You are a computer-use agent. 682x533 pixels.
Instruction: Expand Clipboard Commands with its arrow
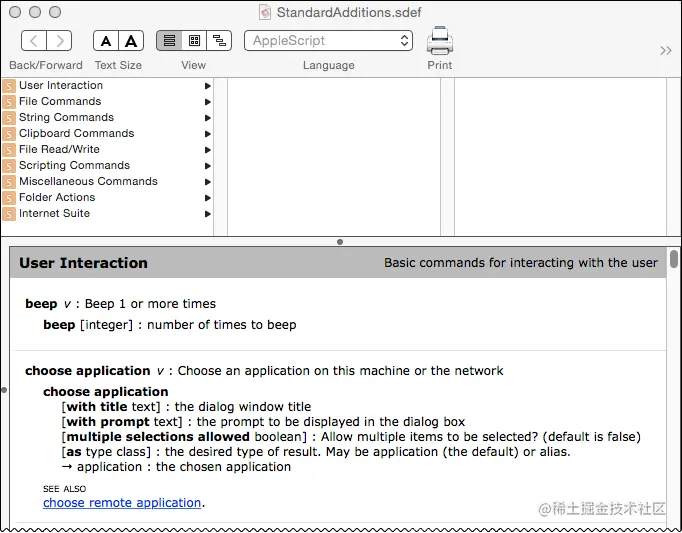point(207,134)
